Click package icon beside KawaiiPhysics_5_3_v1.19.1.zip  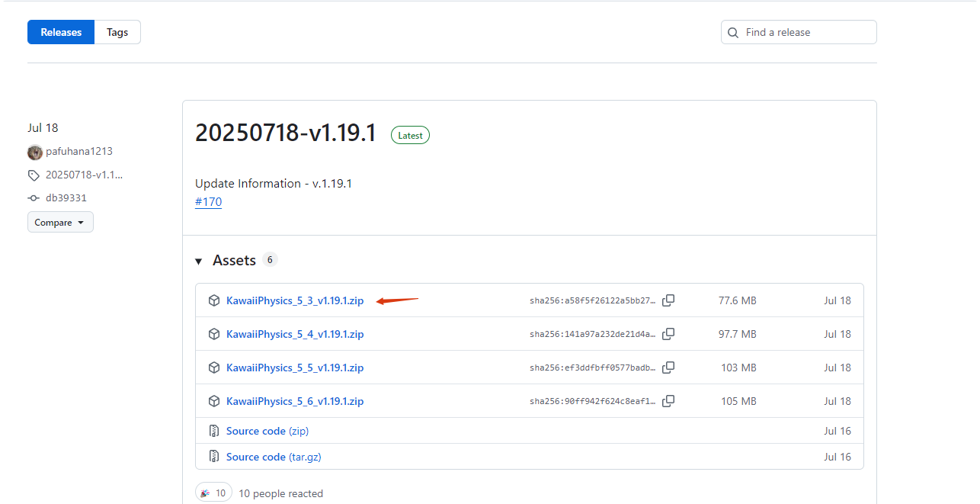[x=214, y=300]
